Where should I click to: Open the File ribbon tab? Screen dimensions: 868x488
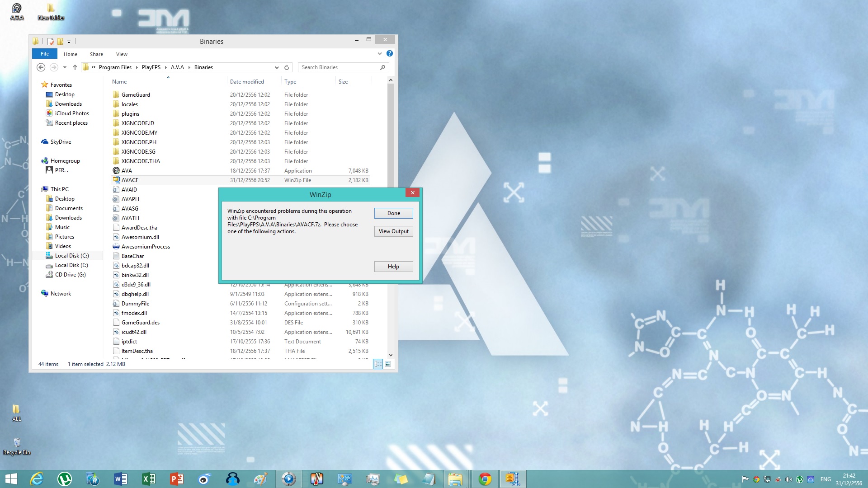point(45,54)
